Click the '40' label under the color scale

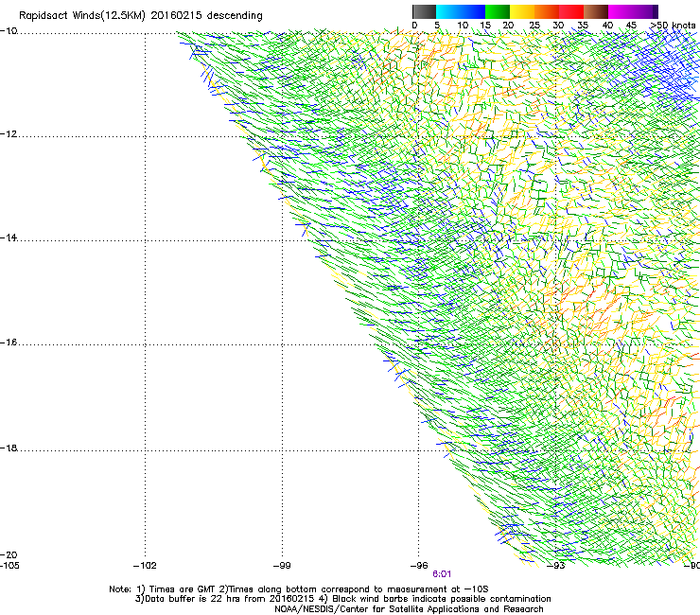pyautogui.click(x=607, y=26)
